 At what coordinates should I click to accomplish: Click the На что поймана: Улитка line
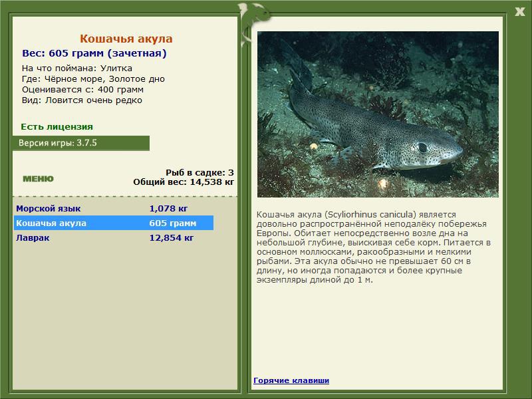pos(77,68)
